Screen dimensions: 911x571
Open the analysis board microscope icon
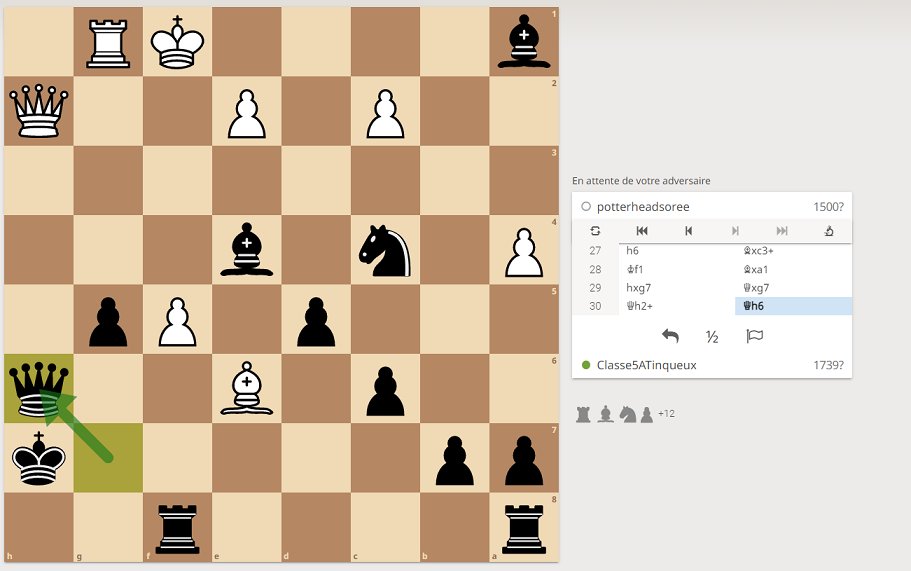click(x=829, y=231)
